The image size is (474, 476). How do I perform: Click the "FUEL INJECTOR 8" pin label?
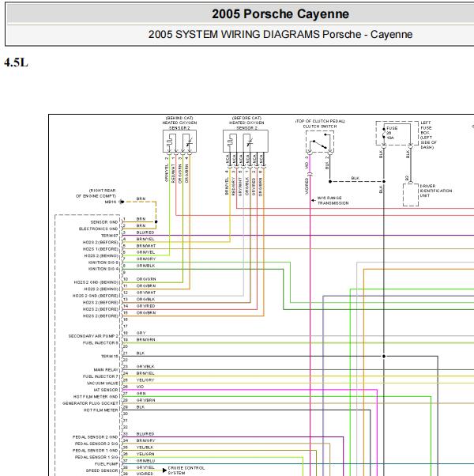100,342
